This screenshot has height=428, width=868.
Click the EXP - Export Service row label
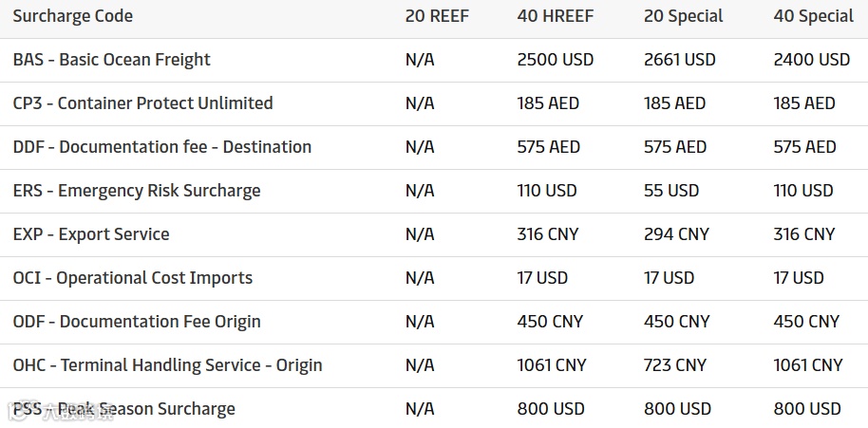tap(91, 234)
